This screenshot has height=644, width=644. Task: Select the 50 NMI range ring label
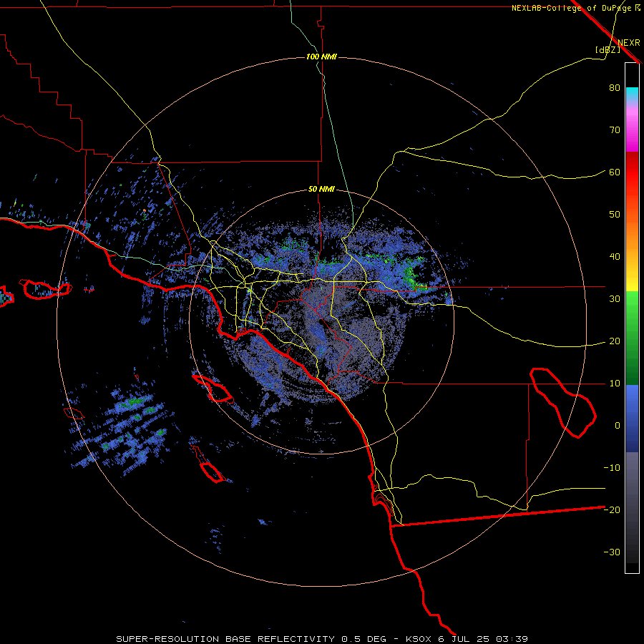321,190
